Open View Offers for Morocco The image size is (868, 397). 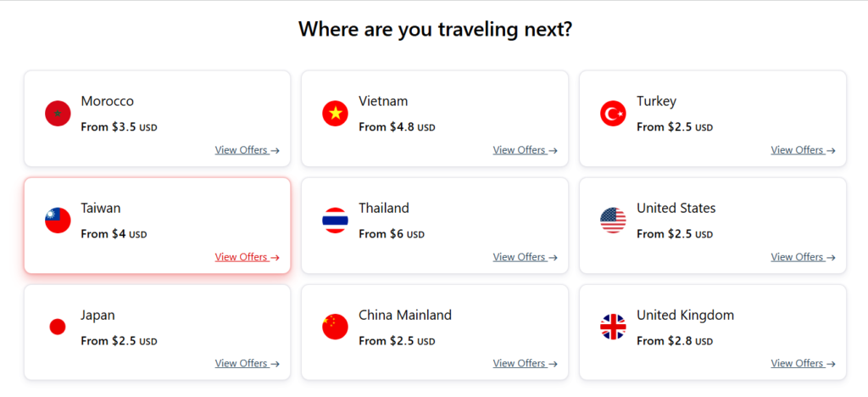247,150
